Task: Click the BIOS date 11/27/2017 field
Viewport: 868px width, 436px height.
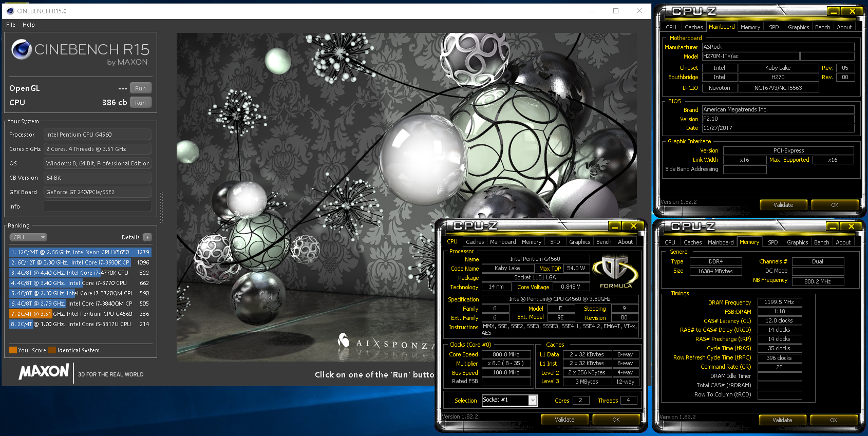Action: [778, 128]
